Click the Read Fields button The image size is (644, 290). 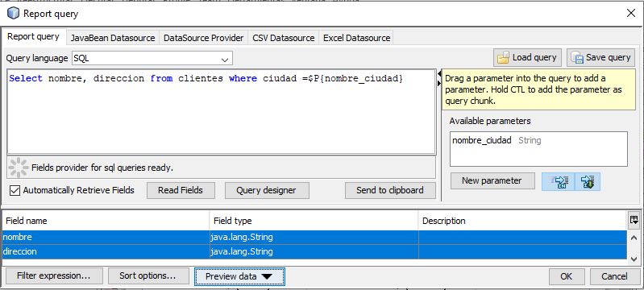(x=181, y=191)
